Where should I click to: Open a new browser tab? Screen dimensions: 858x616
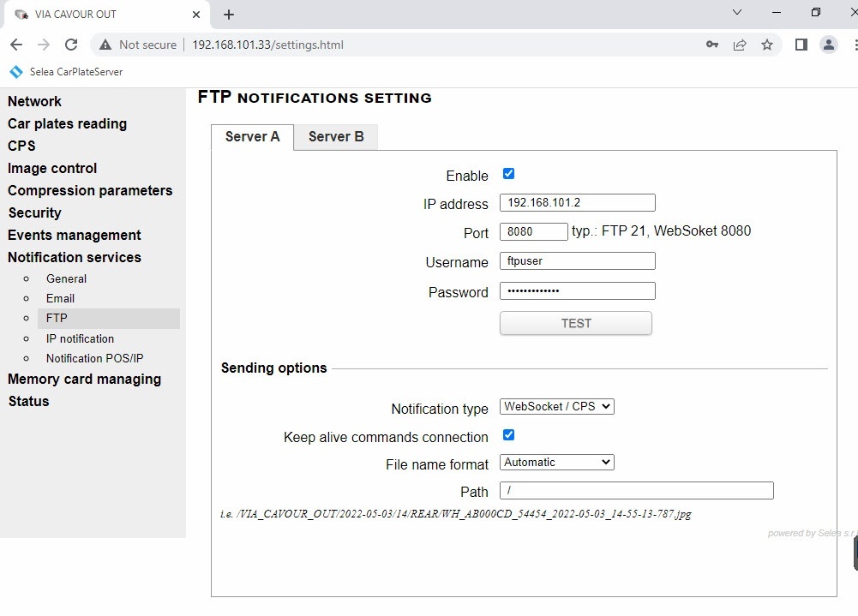229,15
